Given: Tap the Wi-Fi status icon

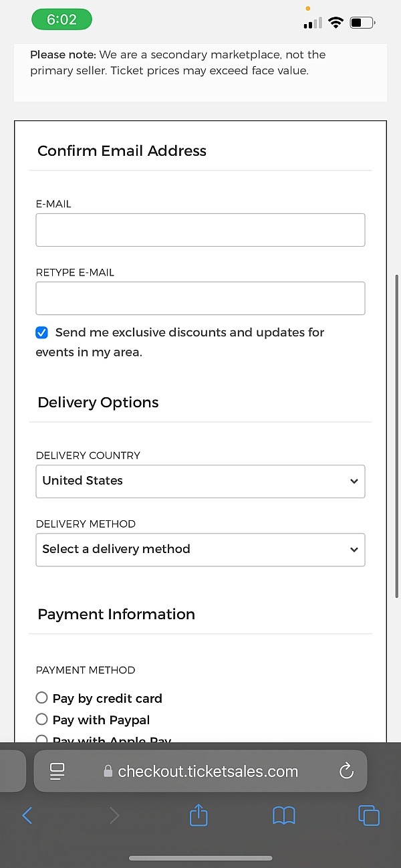Looking at the screenshot, I should point(336,23).
